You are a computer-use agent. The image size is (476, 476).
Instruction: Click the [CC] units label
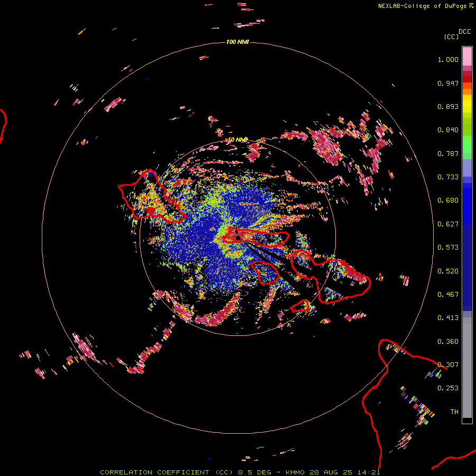(x=451, y=36)
